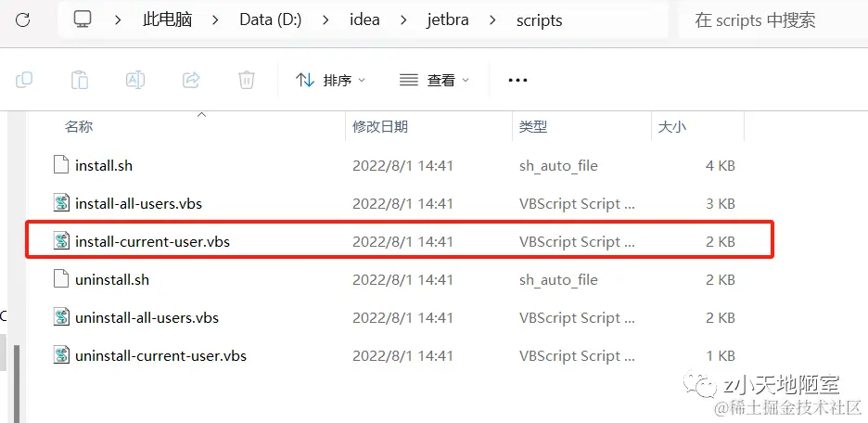
Task: Select the file install-all-users.vbs
Action: coord(138,204)
